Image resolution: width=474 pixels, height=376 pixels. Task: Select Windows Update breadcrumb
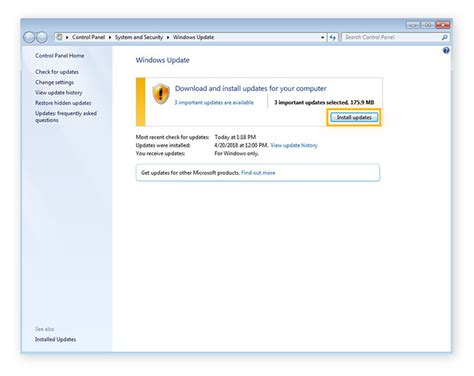(193, 37)
